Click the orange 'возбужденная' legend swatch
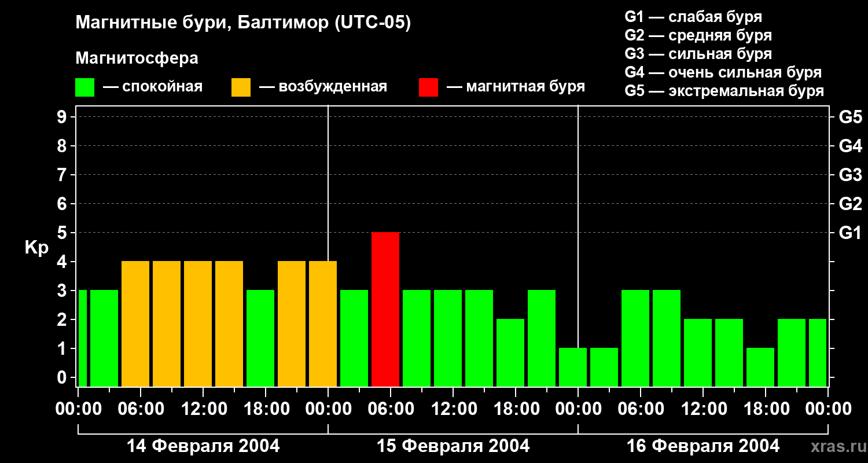Viewport: 868px width, 463px height. [241, 87]
